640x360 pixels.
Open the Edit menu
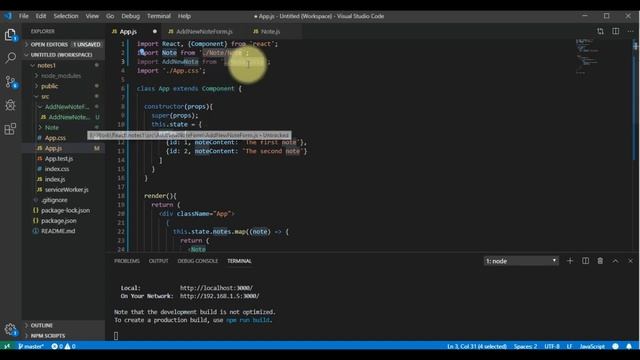tap(41, 16)
